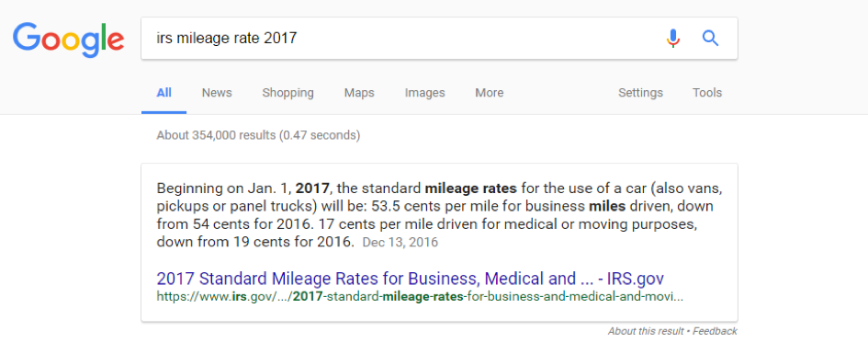Screen dimensions: 868x354
Task: Click the Dec 13, 2016 snippet date
Action: [x=400, y=242]
